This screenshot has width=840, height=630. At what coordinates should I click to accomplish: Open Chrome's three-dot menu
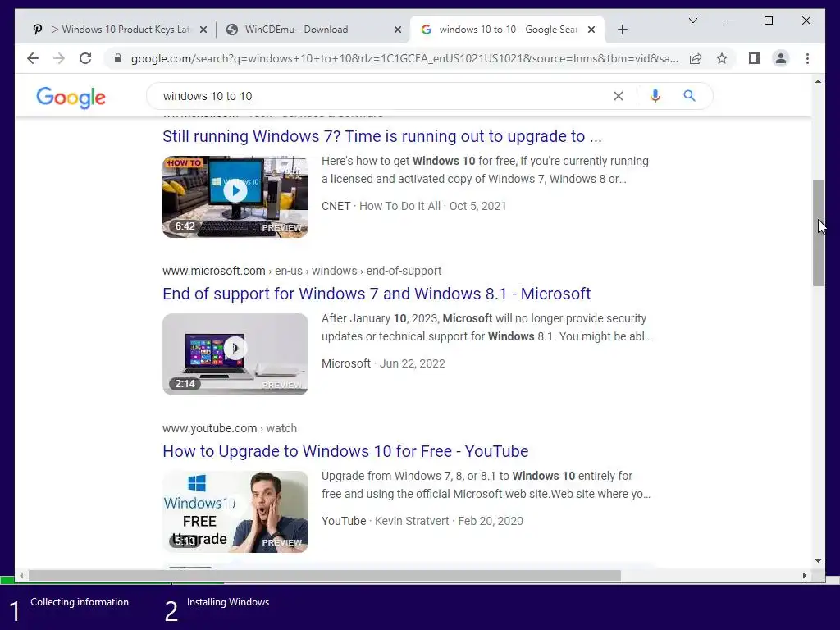[807, 58]
